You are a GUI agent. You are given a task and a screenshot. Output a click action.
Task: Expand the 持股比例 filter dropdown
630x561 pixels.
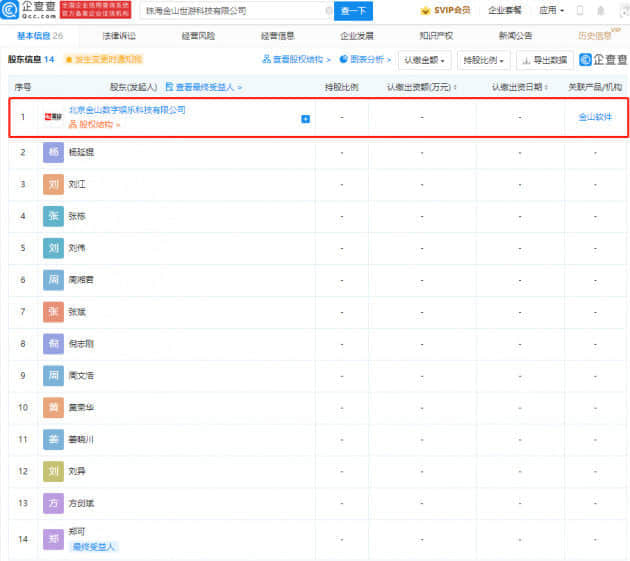[x=484, y=60]
